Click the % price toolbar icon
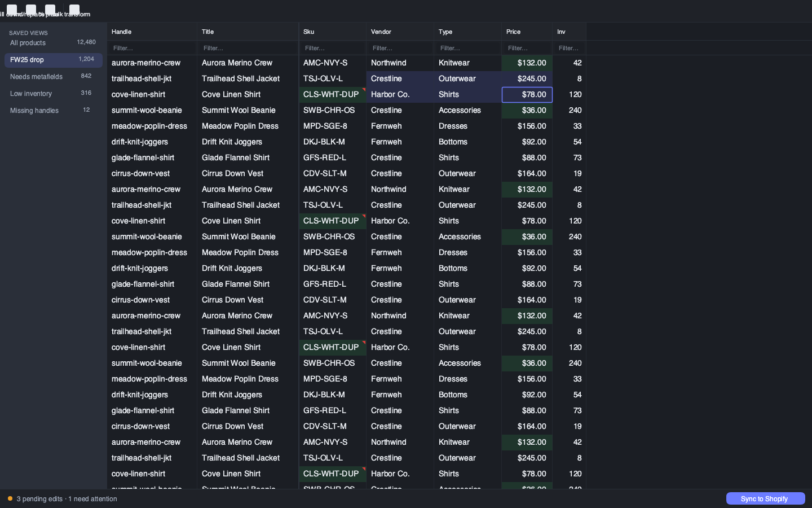 [x=50, y=10]
